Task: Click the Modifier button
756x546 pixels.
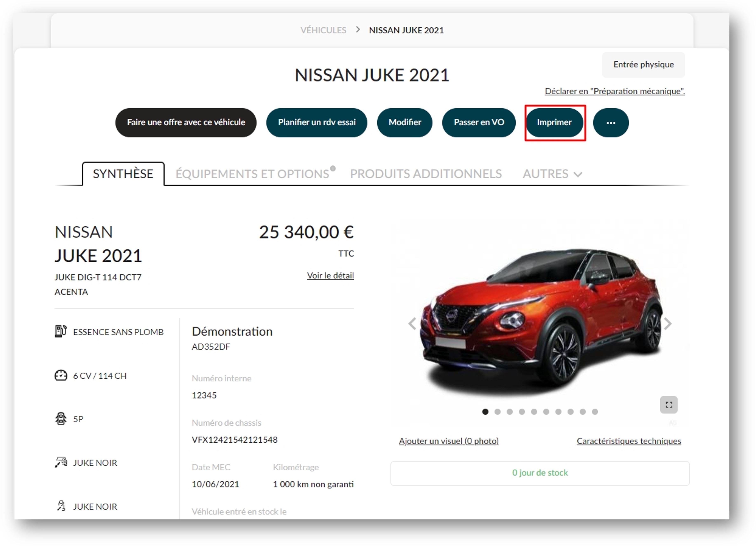Action: (x=405, y=123)
